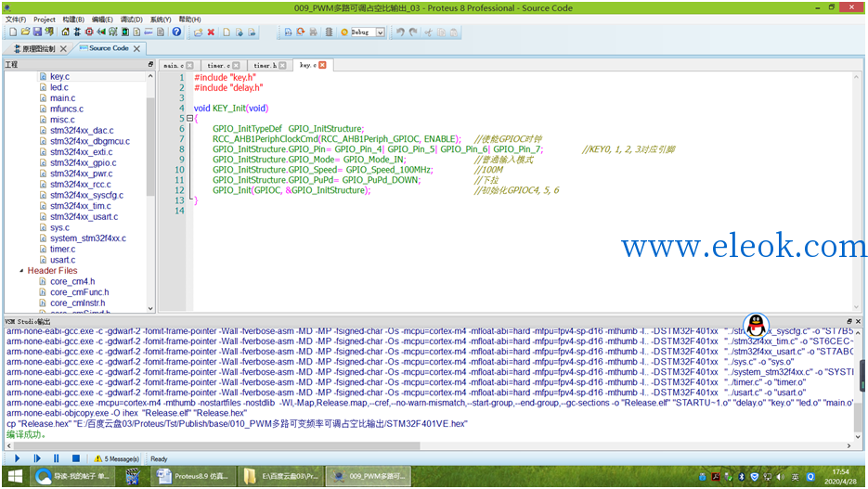Click the Source Code module toolbar icon
This screenshot has width=868, height=489.
pyautogui.click(x=149, y=32)
